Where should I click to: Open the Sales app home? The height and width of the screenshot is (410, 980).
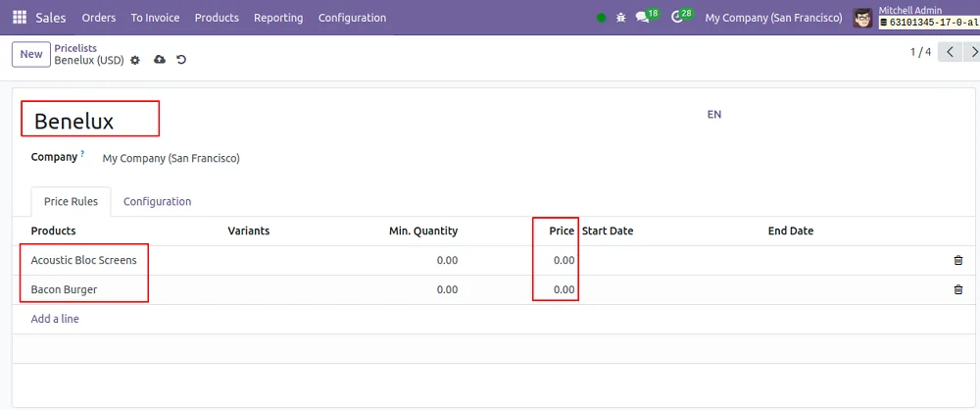[x=51, y=18]
